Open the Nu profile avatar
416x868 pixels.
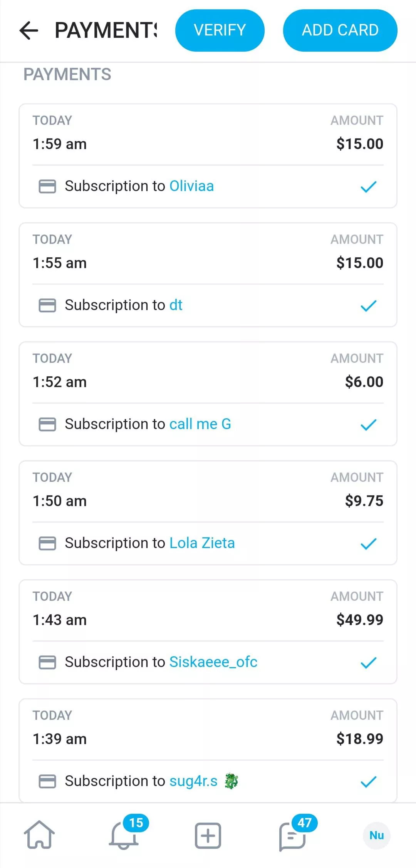pyautogui.click(x=376, y=835)
